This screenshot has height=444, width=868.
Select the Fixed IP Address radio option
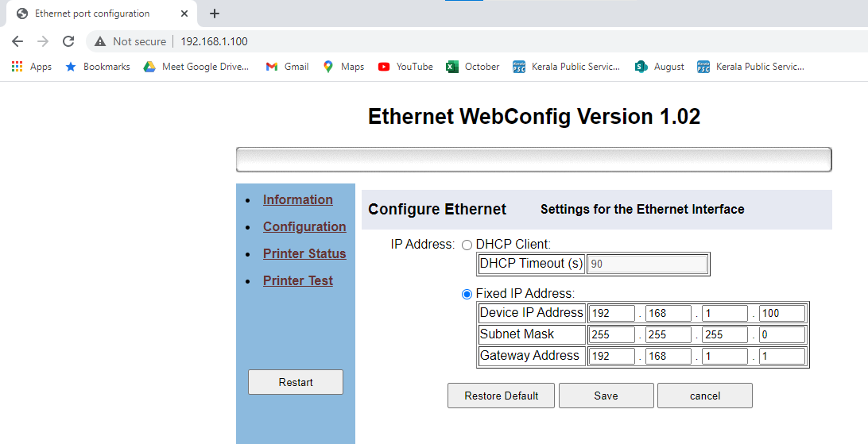[x=467, y=294]
